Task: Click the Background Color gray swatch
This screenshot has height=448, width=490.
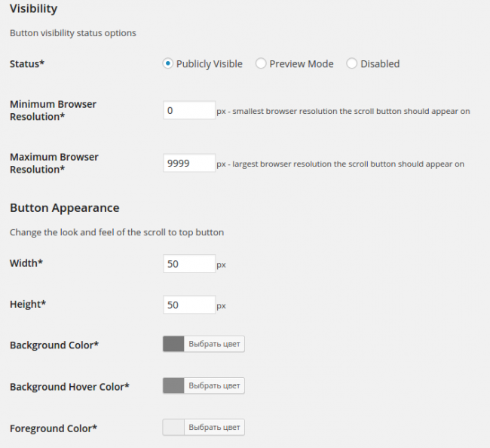Action: tap(174, 345)
